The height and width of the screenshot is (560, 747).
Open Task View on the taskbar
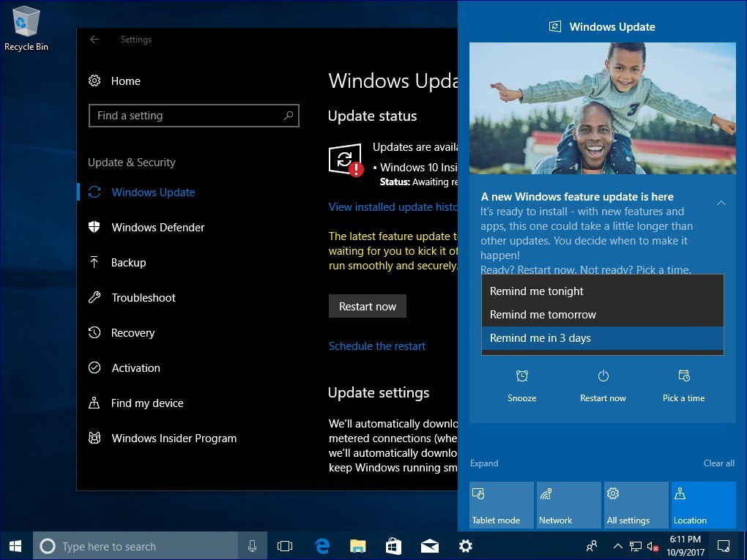pyautogui.click(x=285, y=545)
